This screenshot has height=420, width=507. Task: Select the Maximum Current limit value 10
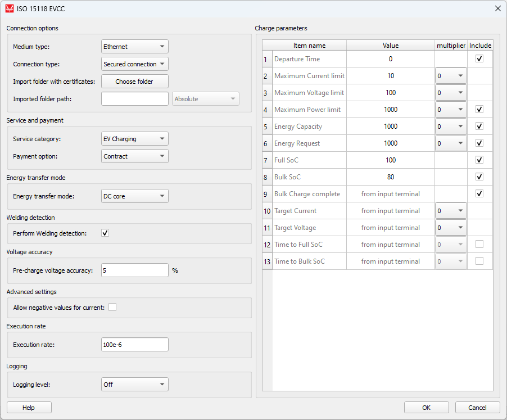coord(391,76)
